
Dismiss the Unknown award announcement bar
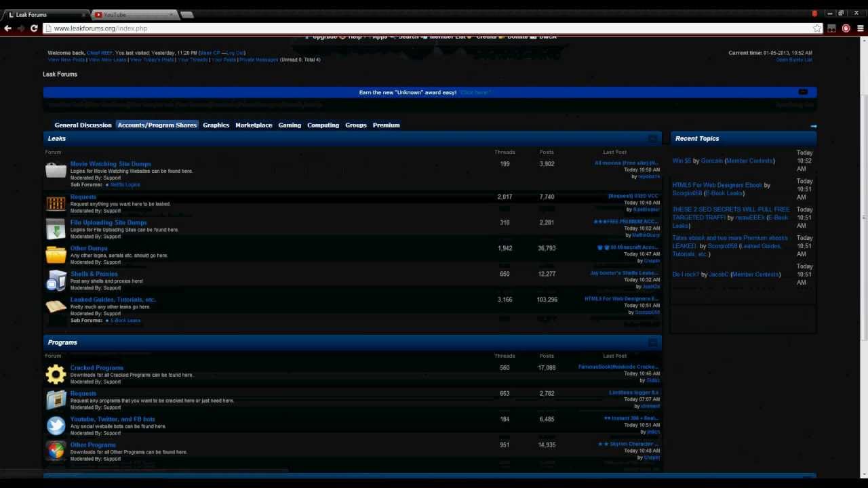click(x=803, y=92)
